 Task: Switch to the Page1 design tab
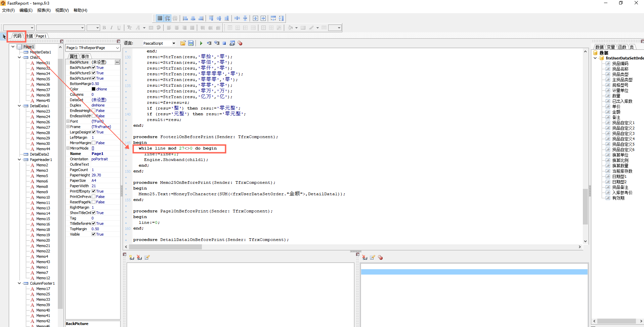(41, 36)
